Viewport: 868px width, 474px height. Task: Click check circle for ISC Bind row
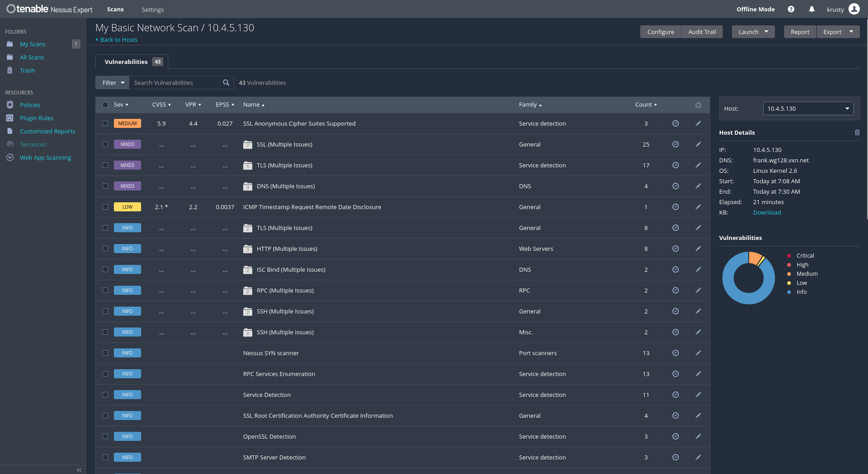click(x=676, y=269)
